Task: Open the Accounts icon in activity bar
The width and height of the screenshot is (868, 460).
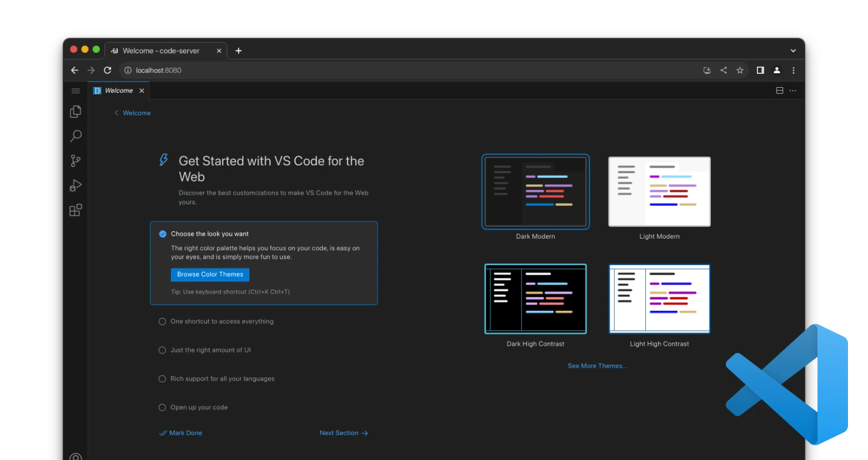Action: coord(76,456)
